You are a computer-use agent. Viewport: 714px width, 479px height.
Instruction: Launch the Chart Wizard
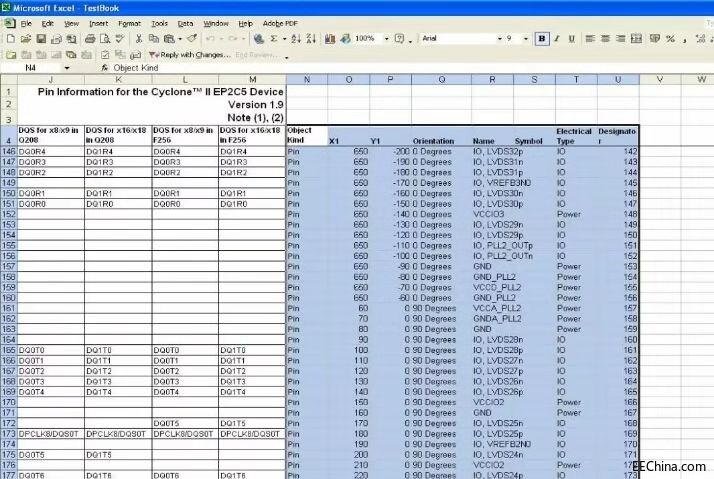tap(330, 39)
